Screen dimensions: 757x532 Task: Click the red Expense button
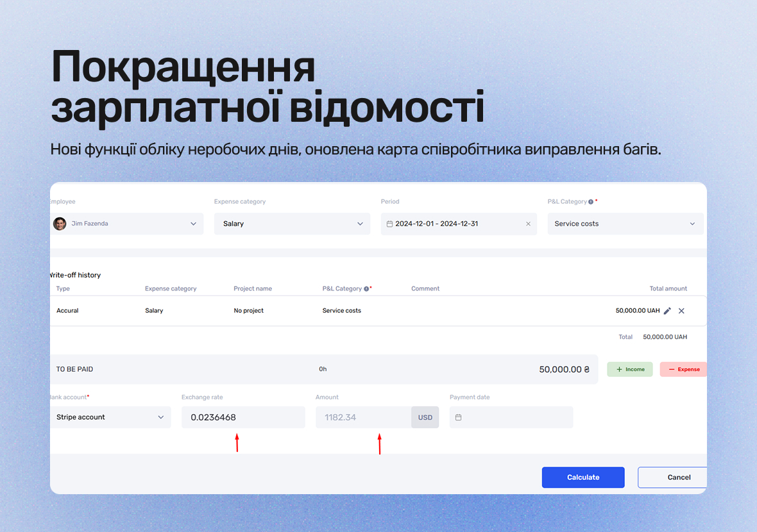tap(684, 369)
